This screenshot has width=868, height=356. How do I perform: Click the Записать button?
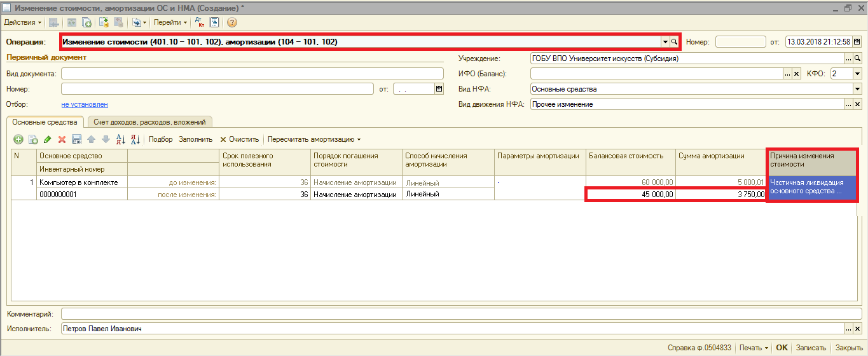pos(811,348)
